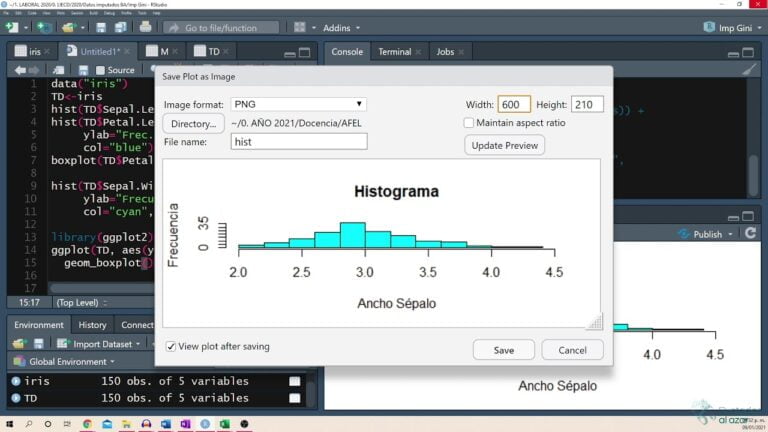Screen dimensions: 768x432
Task: Click the Print icon in main toolbar
Action: pyautogui.click(x=143, y=28)
